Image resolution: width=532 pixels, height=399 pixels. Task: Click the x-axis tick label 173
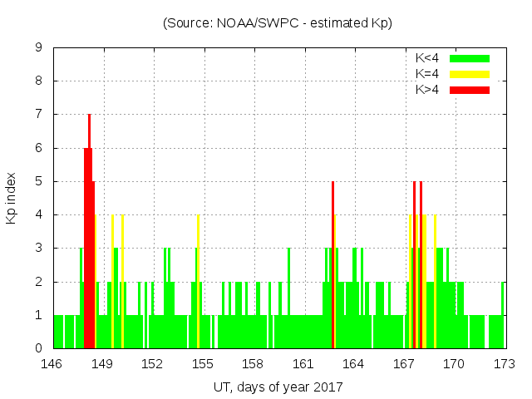click(504, 364)
